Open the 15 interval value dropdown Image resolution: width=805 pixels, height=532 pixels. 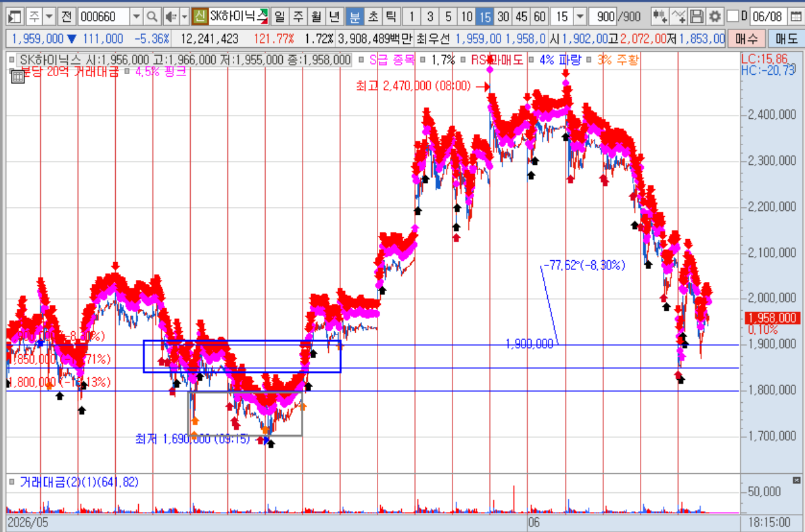(580, 16)
